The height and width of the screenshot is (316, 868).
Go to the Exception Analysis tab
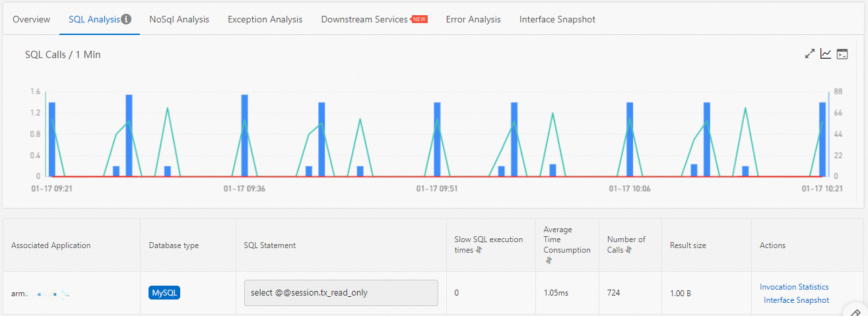265,19
